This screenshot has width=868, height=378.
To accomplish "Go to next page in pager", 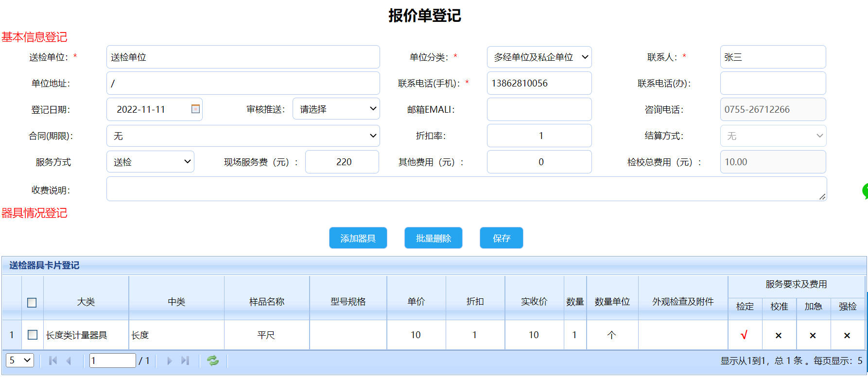I will 170,361.
